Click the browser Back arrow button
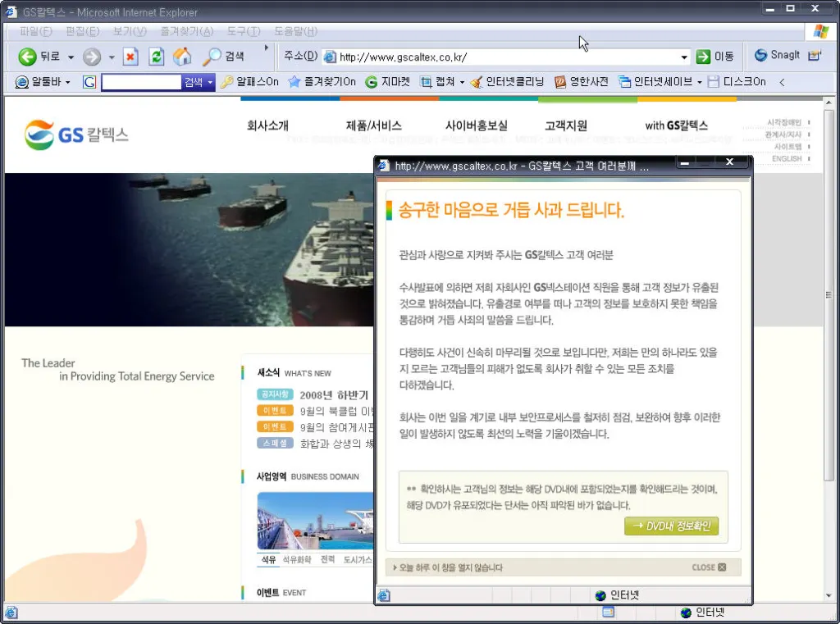Viewport: 840px width, 624px height. (x=28, y=57)
